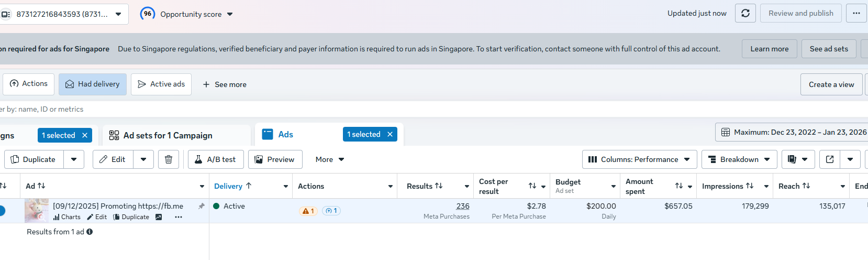868x260 pixels.
Task: Expand the Columns: Performance dropdown
Action: tap(639, 159)
